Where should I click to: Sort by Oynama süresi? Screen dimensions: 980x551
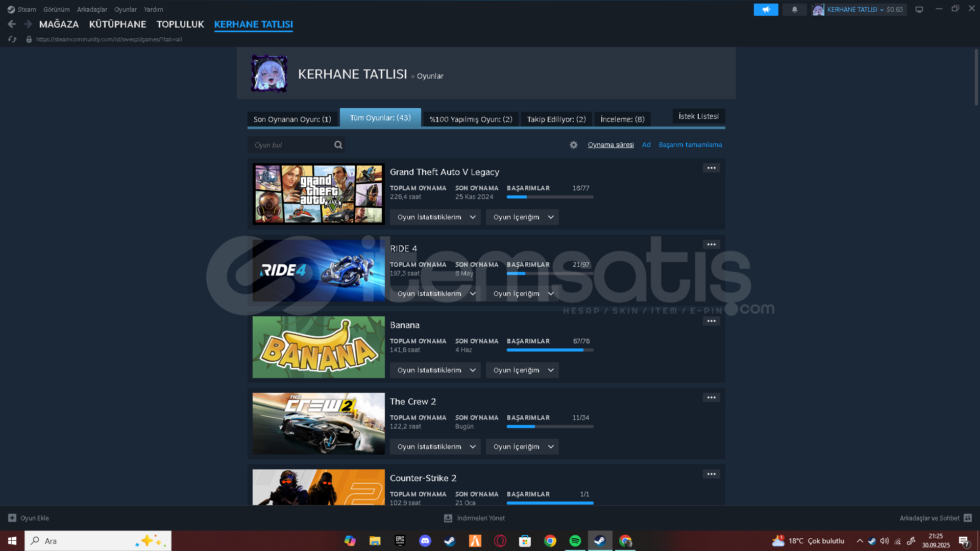point(610,145)
